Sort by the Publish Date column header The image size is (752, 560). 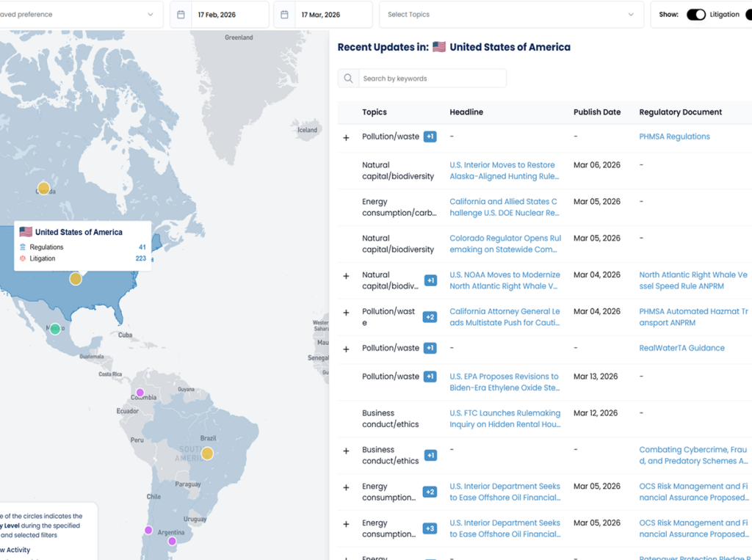point(596,112)
